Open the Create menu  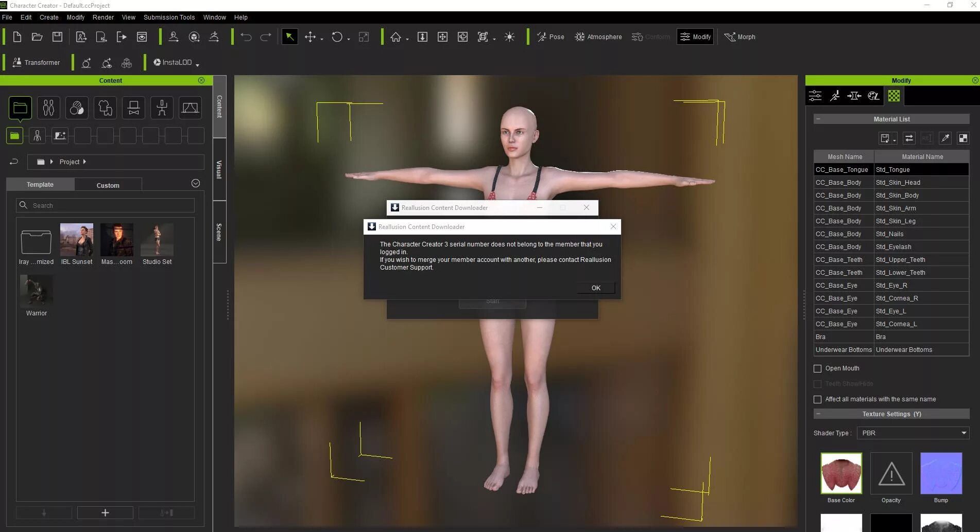(49, 17)
